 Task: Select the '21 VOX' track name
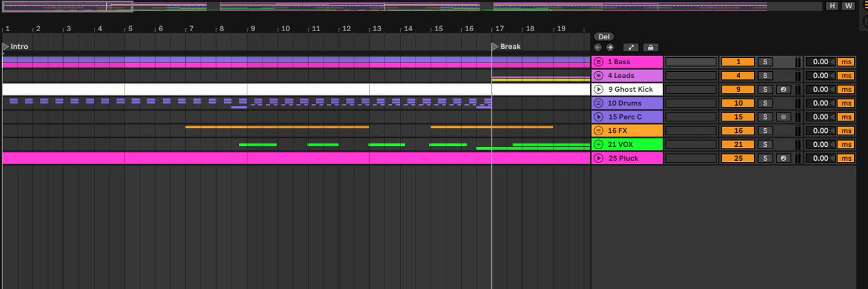(x=620, y=144)
